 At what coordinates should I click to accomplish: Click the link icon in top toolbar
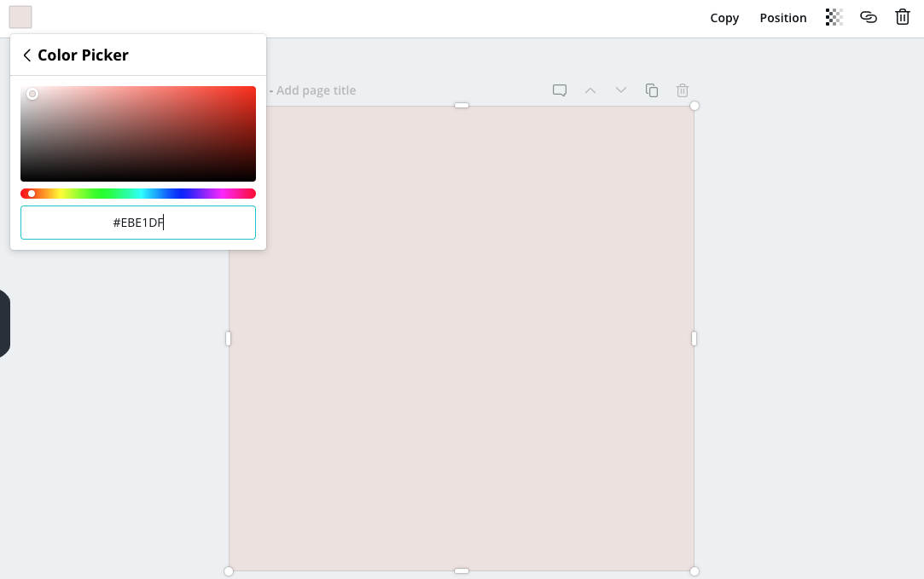(868, 18)
